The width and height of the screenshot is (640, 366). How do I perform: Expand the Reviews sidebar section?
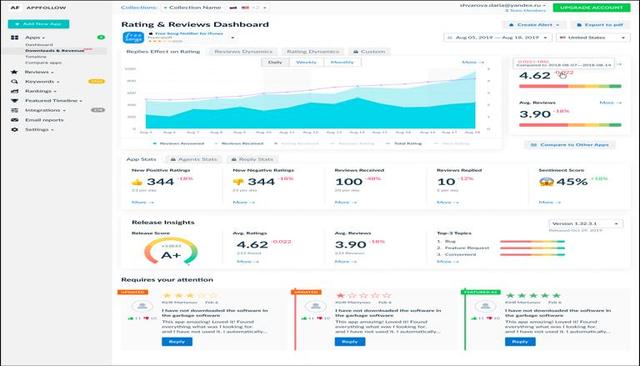39,72
